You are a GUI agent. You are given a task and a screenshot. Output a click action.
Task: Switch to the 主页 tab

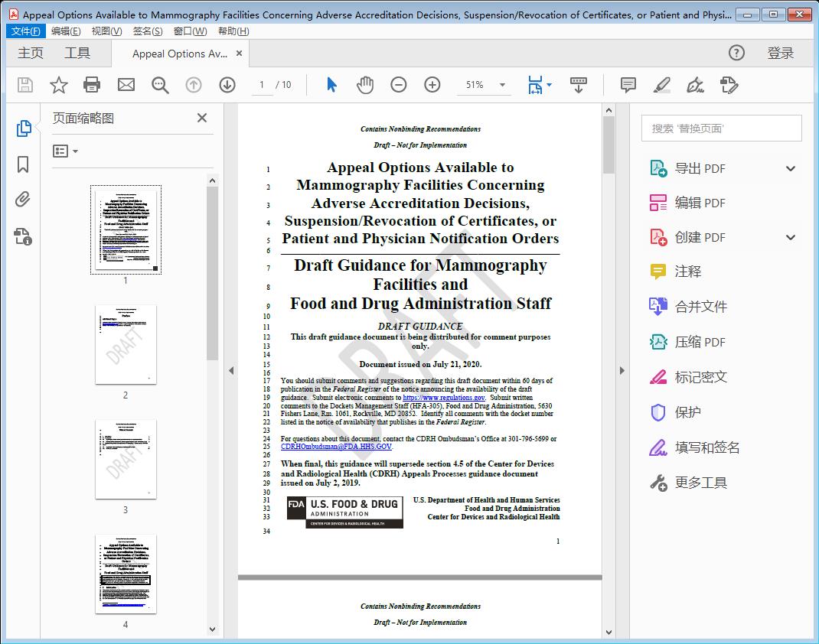coord(31,54)
